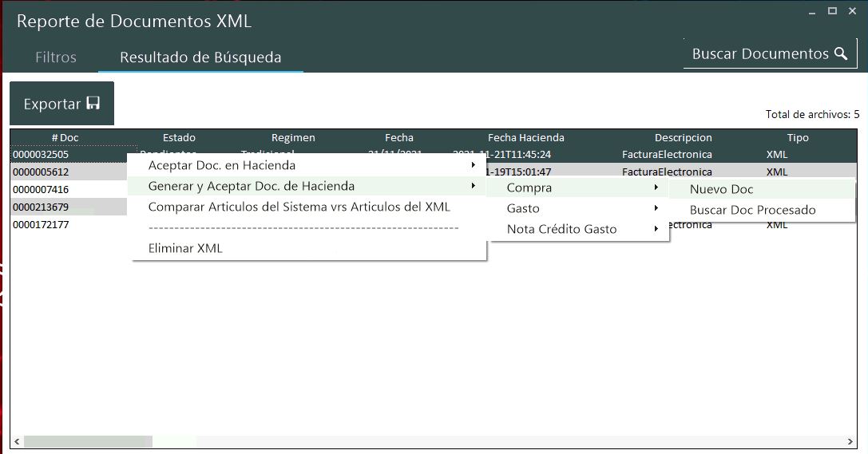Click the Buscar Documentos search button
The image size is (868, 454).
[x=769, y=53]
